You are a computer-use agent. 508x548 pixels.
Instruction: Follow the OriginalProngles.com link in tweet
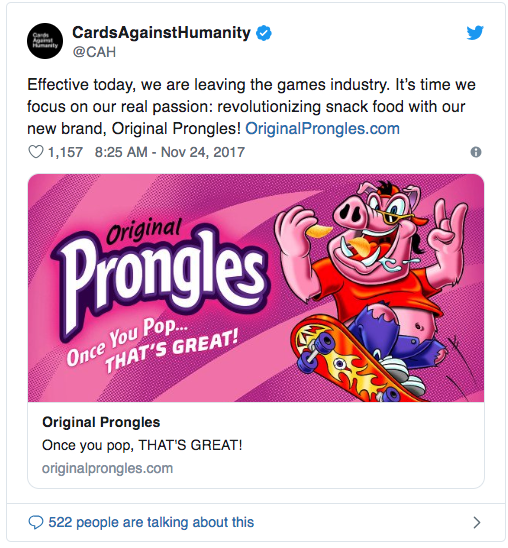pyautogui.click(x=322, y=129)
